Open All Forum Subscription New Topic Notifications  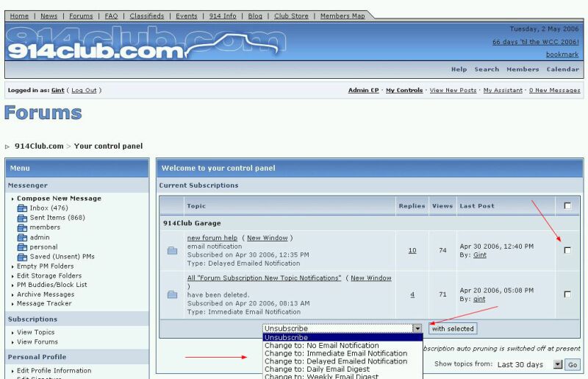click(x=265, y=278)
